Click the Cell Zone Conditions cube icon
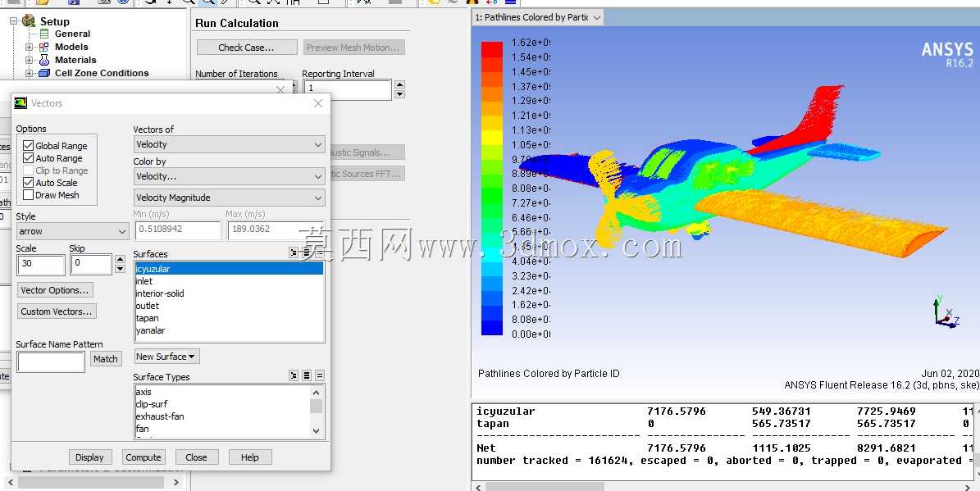 (x=43, y=73)
